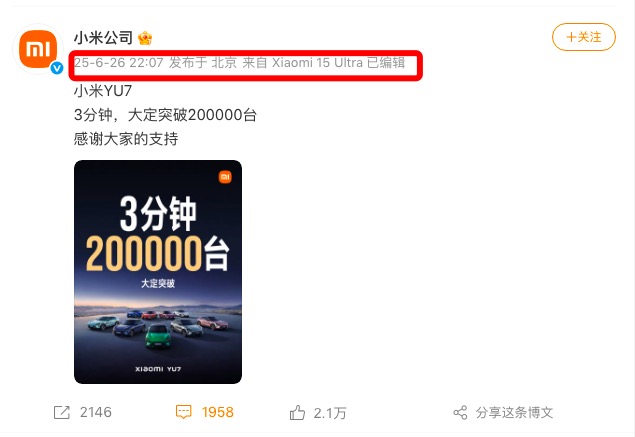The image size is (635, 437).
Task: Click the 小米YU7 text line
Action: (103, 91)
